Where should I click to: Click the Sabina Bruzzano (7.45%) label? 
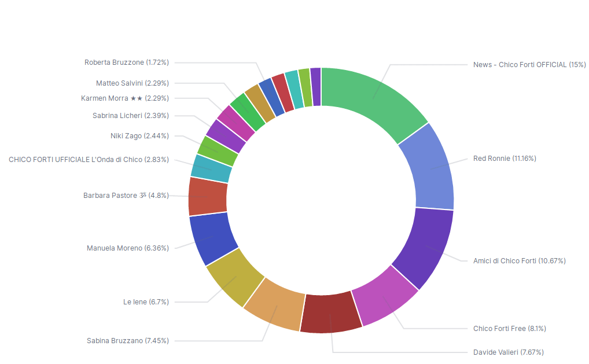(x=128, y=341)
